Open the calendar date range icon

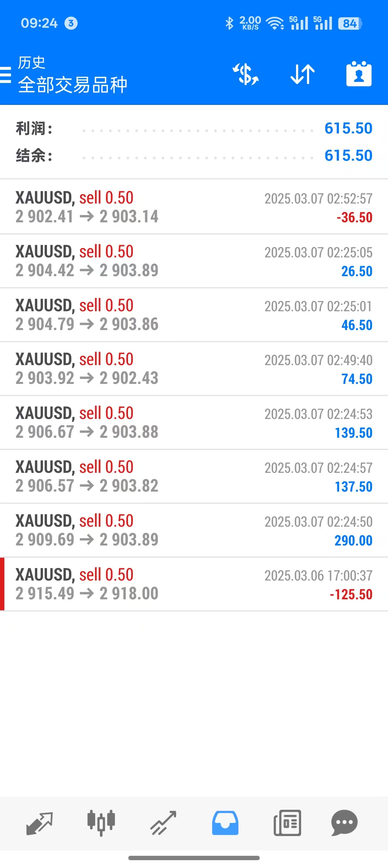359,74
